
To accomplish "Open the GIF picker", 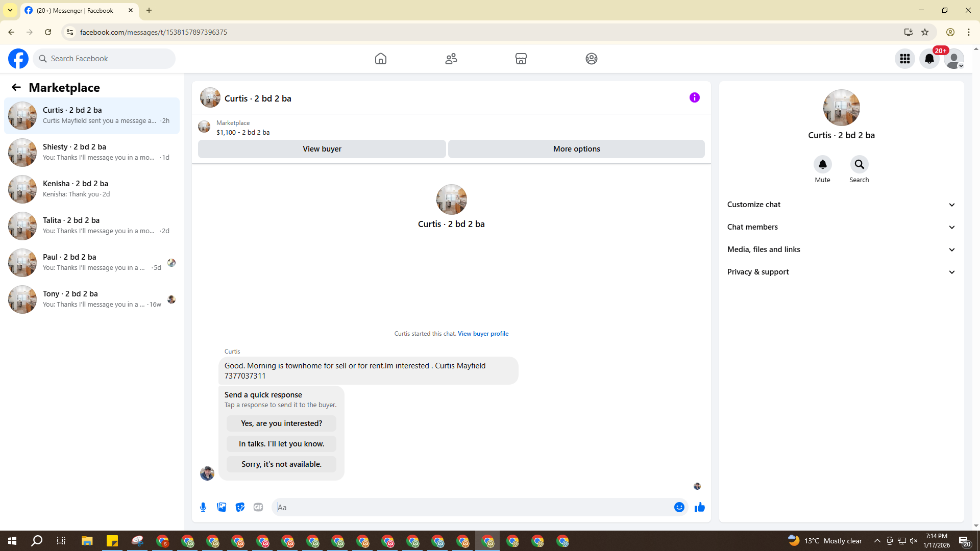I will click(258, 507).
